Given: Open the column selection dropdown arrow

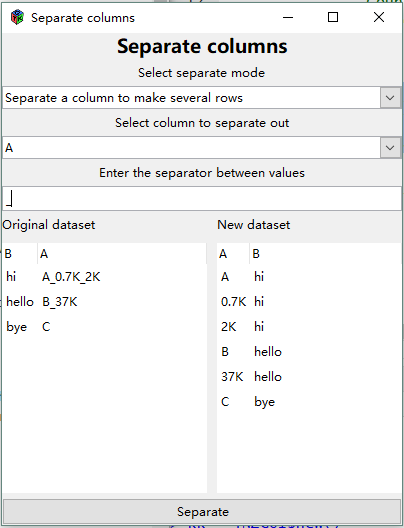Looking at the screenshot, I should coord(390,147).
